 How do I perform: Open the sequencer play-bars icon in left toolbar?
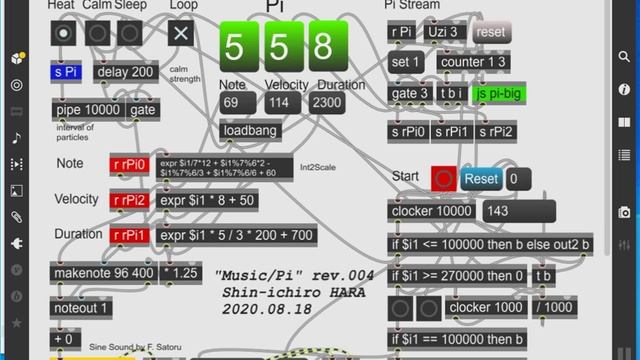(17, 164)
